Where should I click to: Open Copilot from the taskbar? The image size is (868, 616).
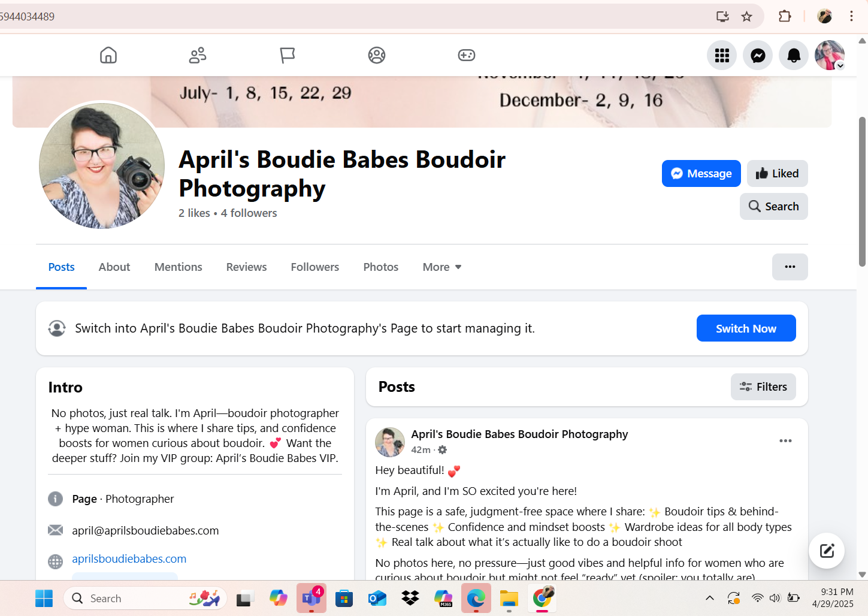pos(278,598)
